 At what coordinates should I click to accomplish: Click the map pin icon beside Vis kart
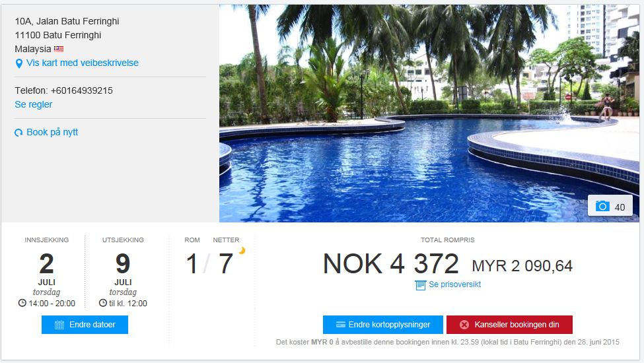click(19, 63)
